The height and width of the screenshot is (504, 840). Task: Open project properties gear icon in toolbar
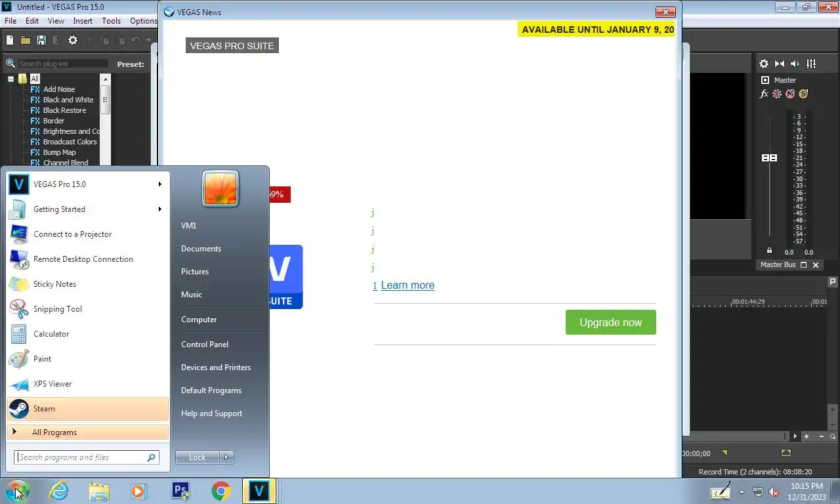click(73, 41)
